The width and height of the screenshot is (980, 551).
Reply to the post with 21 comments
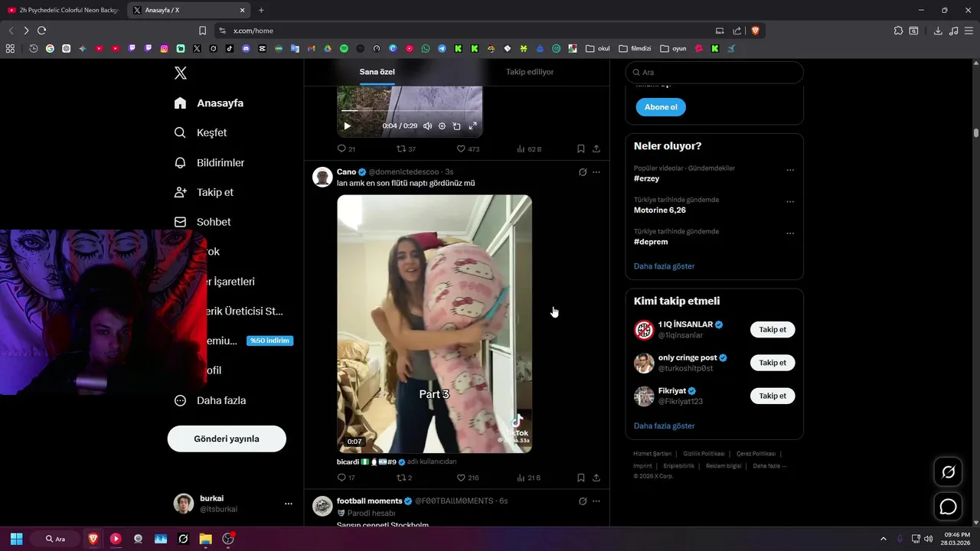tap(346, 148)
